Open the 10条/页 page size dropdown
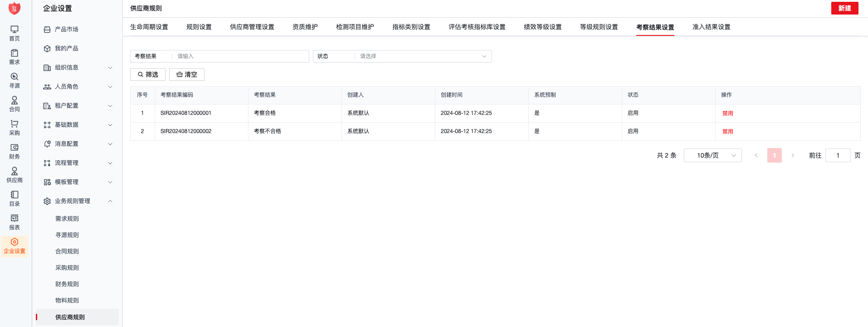Screen dimensions: 868x327 [713, 155]
